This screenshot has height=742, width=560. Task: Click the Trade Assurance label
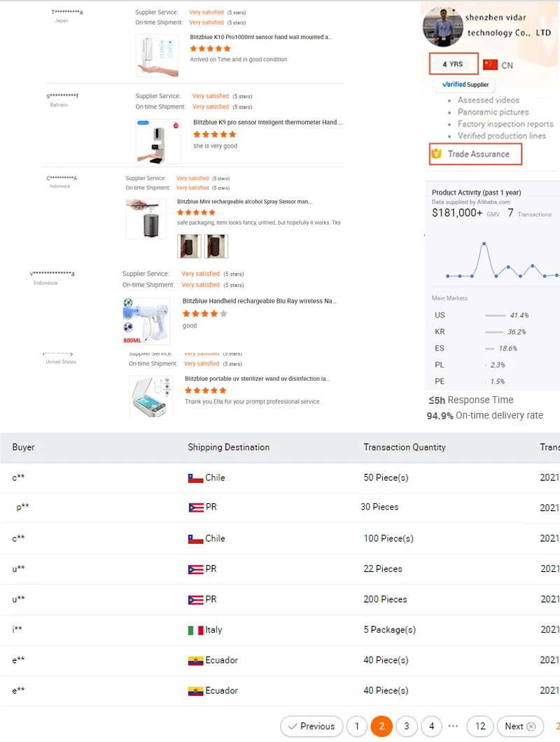coord(479,154)
